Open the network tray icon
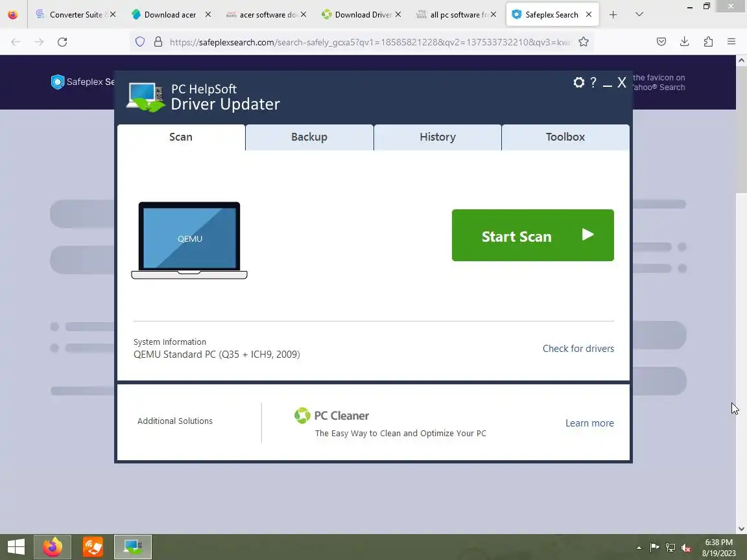 tap(670, 548)
